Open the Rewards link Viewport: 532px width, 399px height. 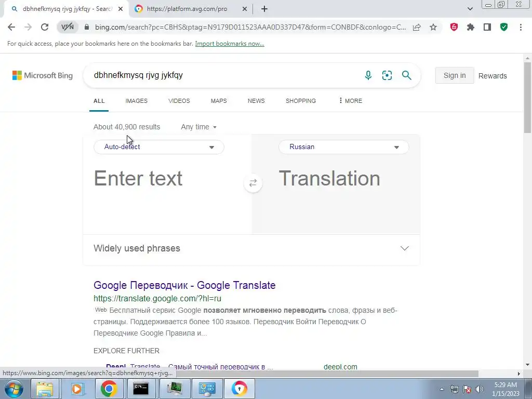[x=493, y=76]
